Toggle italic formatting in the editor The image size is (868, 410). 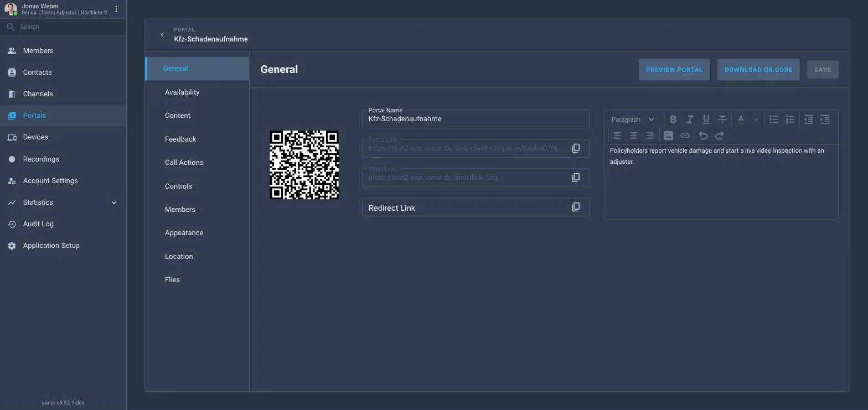pos(690,119)
